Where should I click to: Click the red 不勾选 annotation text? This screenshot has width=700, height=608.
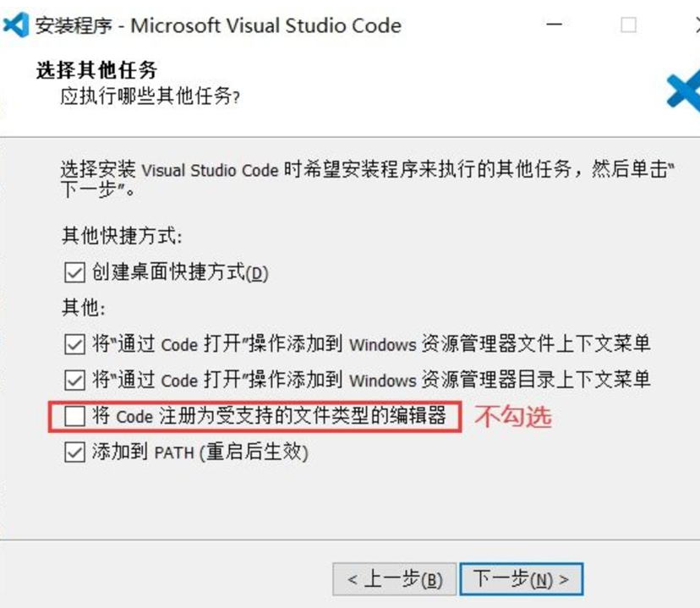point(512,416)
